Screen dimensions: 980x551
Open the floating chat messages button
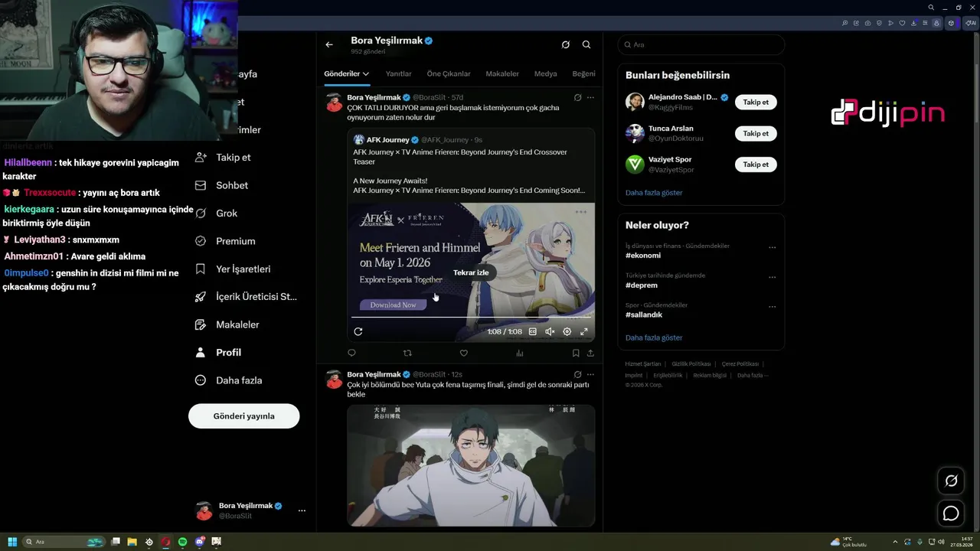(x=951, y=514)
